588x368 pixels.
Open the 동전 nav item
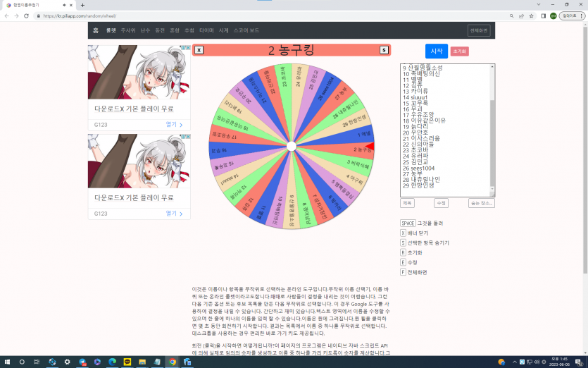pos(160,30)
